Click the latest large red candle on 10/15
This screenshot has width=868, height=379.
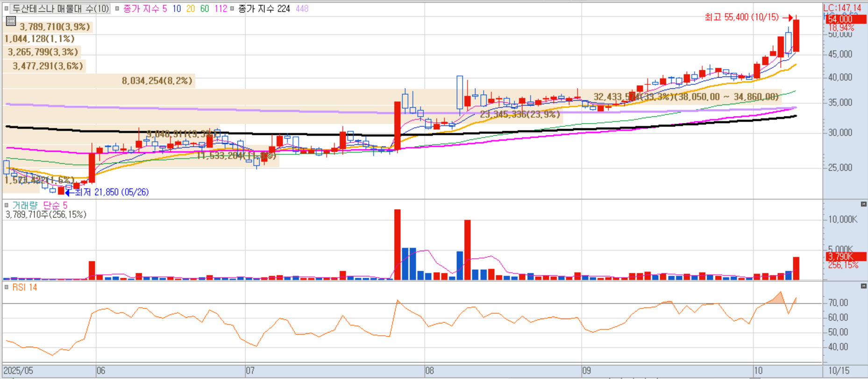(796, 35)
